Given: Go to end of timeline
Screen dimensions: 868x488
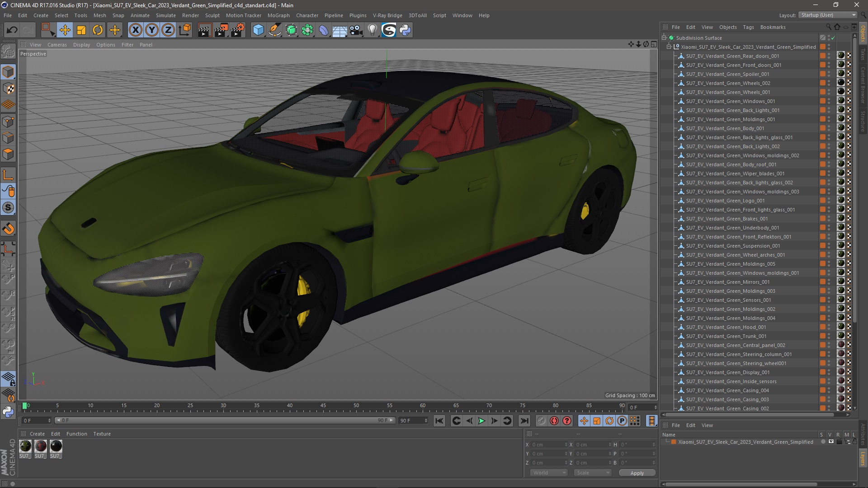Looking at the screenshot, I should pyautogui.click(x=524, y=421).
